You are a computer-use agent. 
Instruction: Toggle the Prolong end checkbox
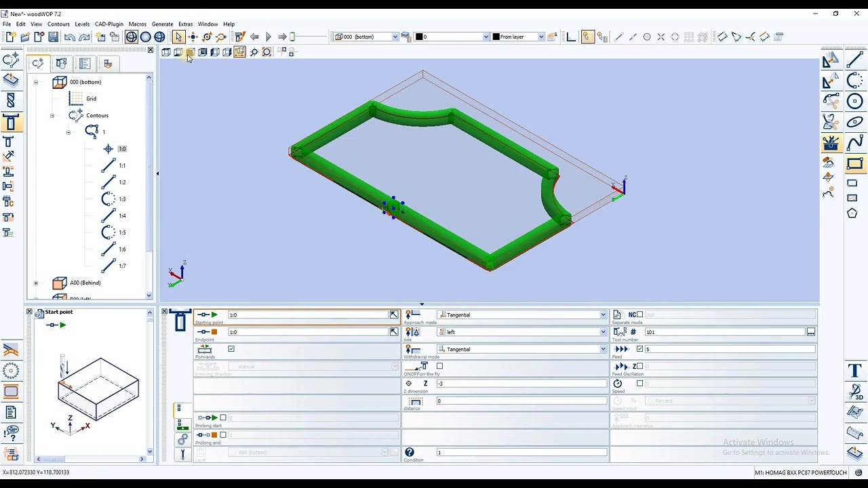click(x=223, y=434)
